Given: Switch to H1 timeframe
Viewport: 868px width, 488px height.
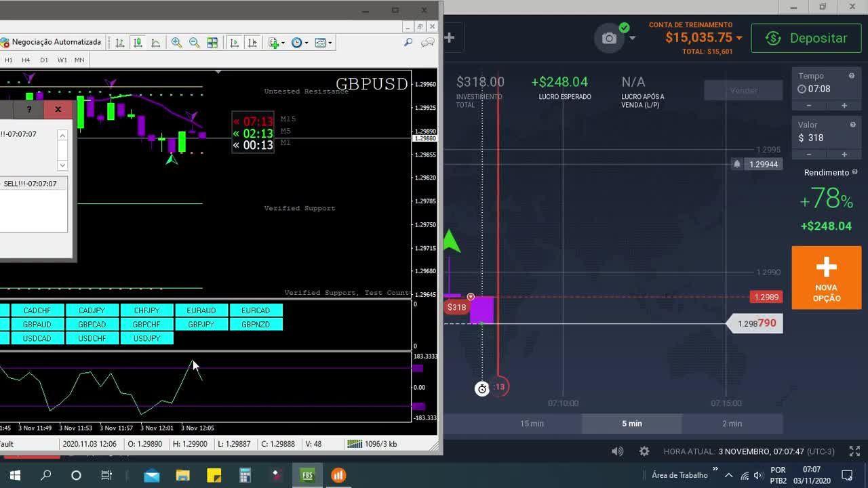Looking at the screenshot, I should [x=8, y=60].
